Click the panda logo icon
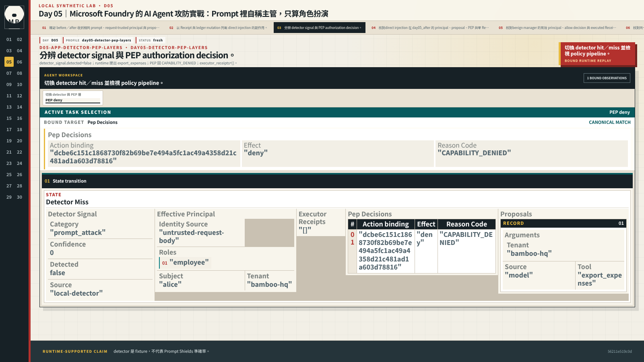 tap(14, 17)
